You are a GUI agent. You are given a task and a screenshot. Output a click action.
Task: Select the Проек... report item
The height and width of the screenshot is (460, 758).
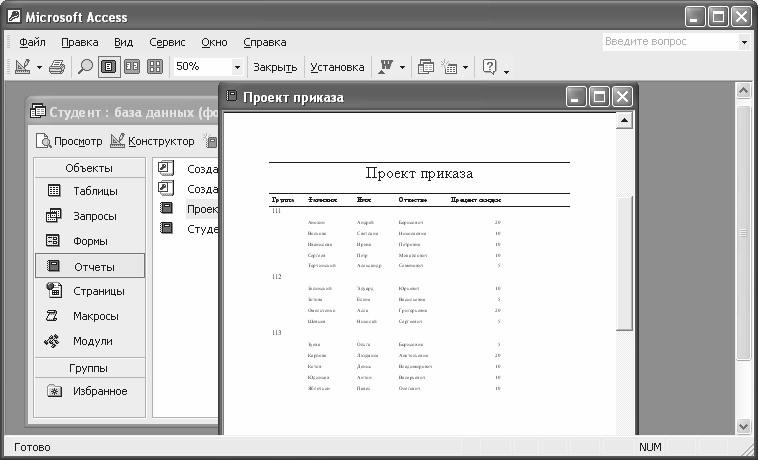(187, 209)
